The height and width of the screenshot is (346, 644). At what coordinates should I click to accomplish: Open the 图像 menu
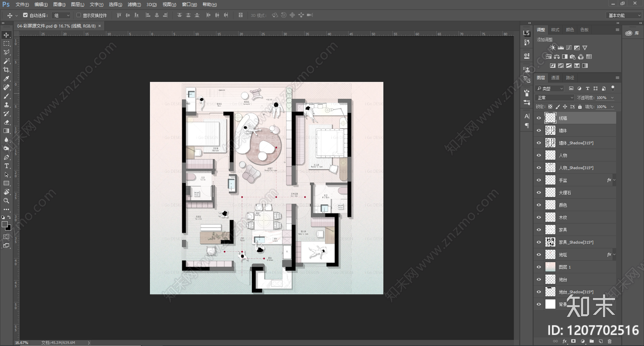tap(59, 4)
